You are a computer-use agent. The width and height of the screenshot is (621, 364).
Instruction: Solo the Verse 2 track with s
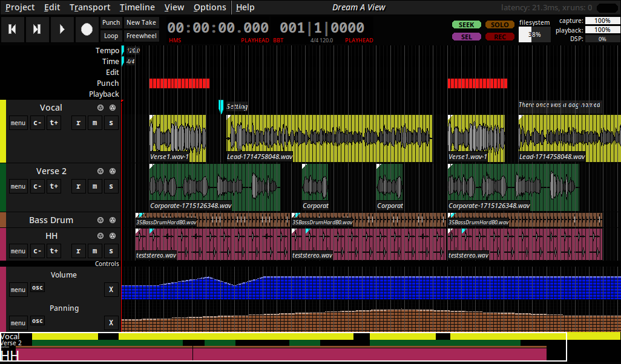coord(111,186)
